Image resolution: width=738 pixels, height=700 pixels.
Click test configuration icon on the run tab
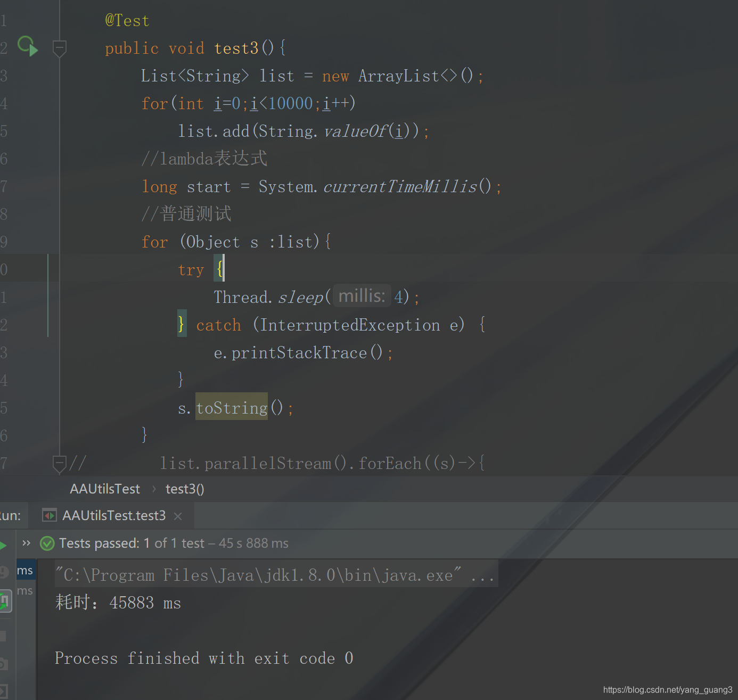(50, 515)
